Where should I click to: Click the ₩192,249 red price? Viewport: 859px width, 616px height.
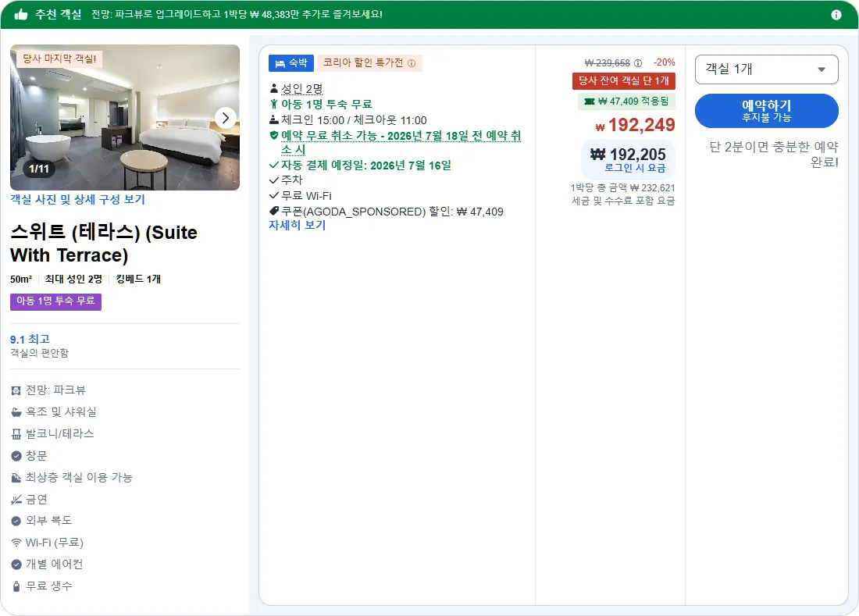coord(635,125)
